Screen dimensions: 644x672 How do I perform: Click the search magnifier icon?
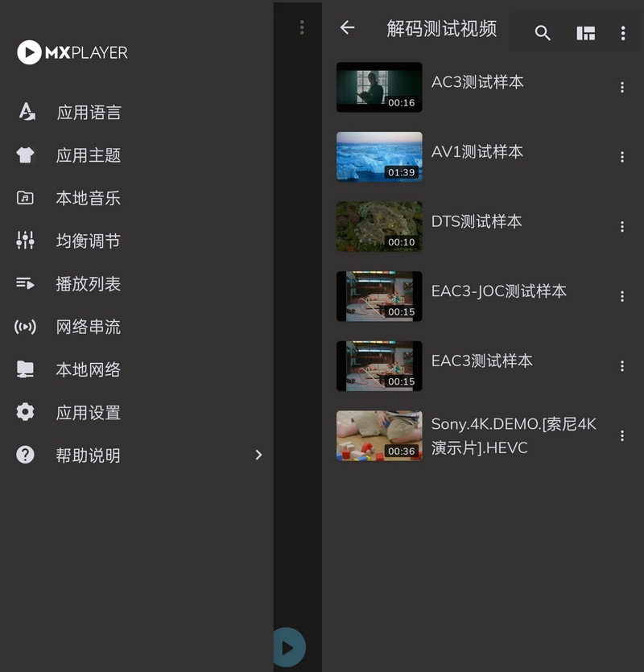(x=543, y=33)
